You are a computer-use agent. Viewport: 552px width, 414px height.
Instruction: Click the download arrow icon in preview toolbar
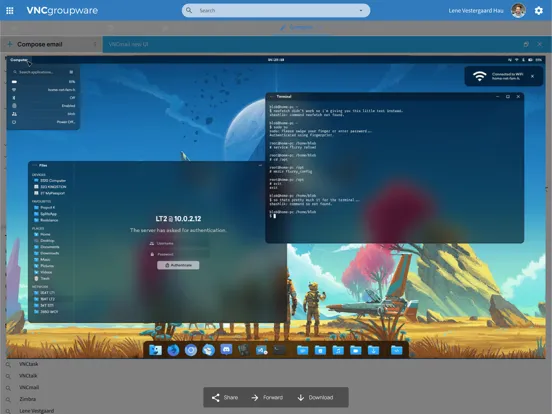(x=301, y=398)
